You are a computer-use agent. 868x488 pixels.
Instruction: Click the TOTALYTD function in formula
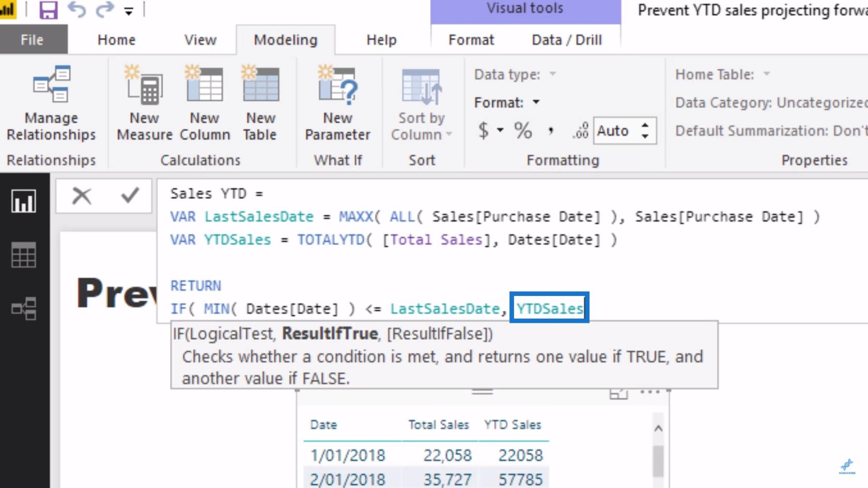click(x=331, y=240)
